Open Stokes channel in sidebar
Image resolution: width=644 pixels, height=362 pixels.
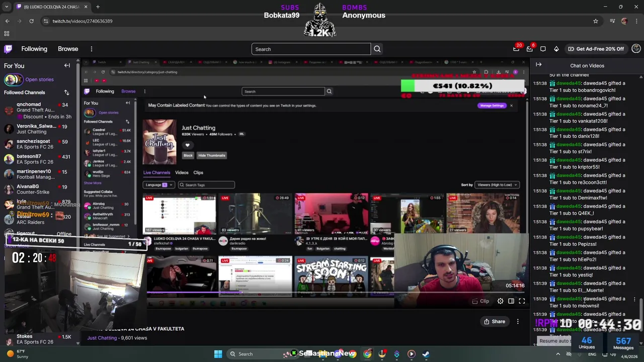coord(38,339)
